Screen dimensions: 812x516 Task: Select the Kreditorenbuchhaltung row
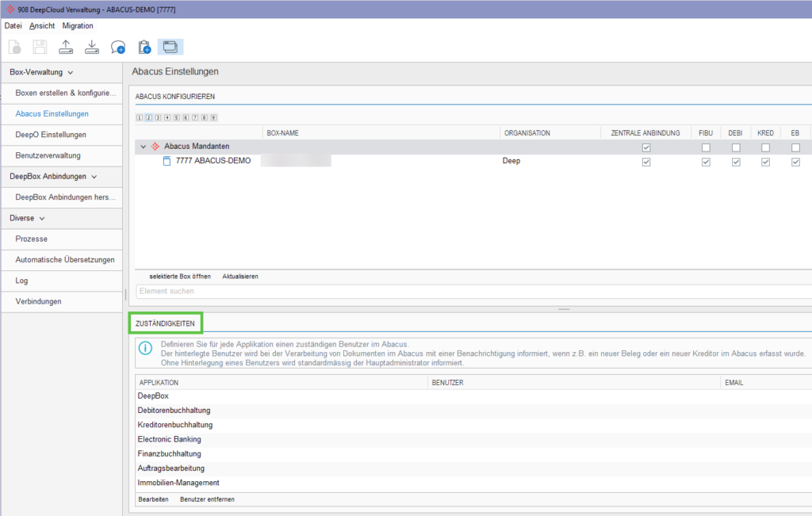click(473, 425)
